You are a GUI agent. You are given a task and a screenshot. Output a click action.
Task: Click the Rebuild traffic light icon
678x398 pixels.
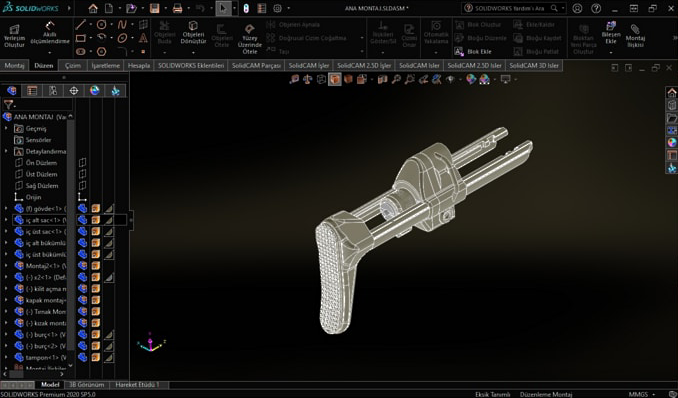246,8
